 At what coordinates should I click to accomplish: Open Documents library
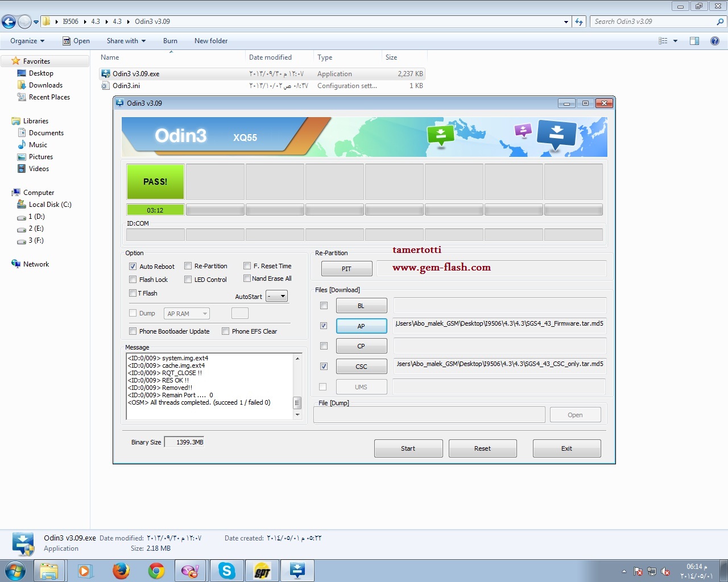tap(46, 133)
